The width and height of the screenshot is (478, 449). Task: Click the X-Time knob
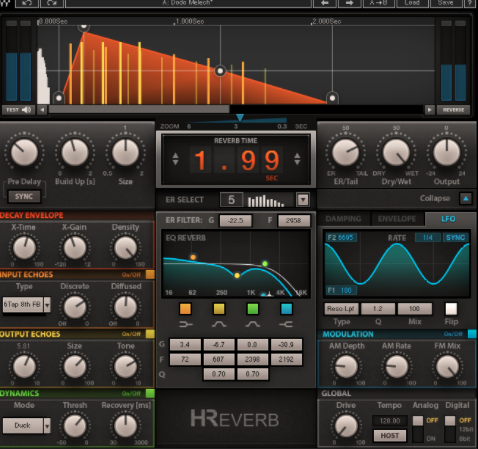24,248
